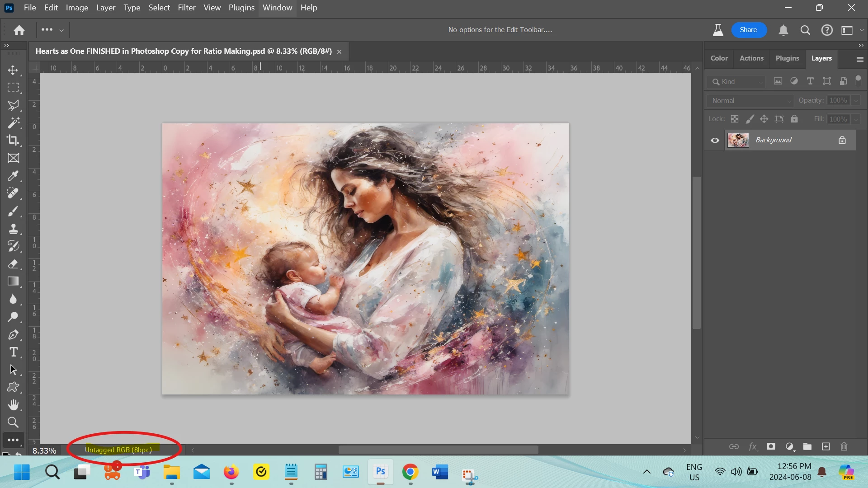Switch to the Actions tab
Viewport: 868px width, 488px height.
[x=751, y=58]
